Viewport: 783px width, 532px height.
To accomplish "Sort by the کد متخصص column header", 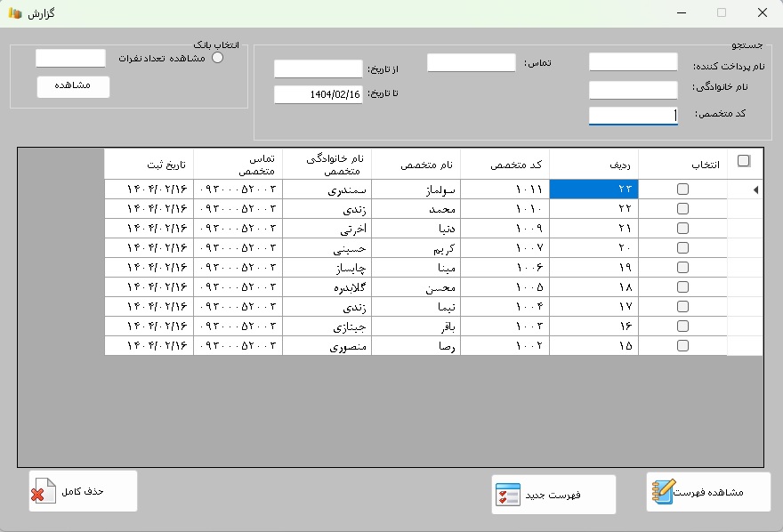I will (x=505, y=165).
